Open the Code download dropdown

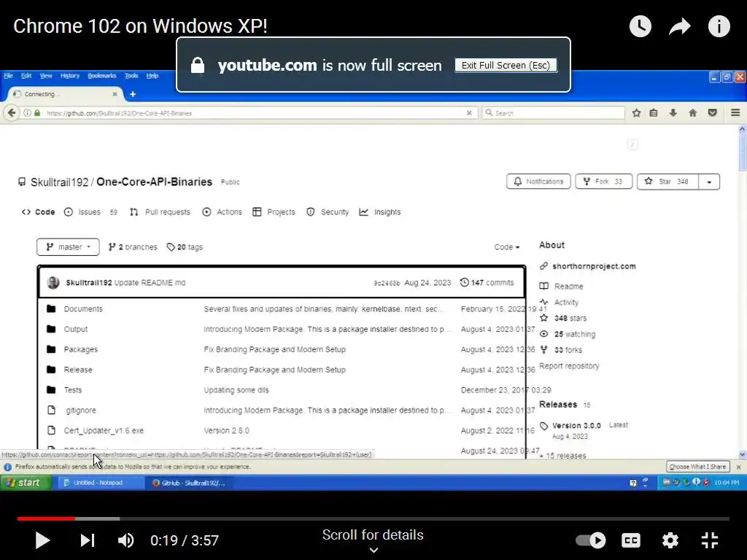coord(507,247)
